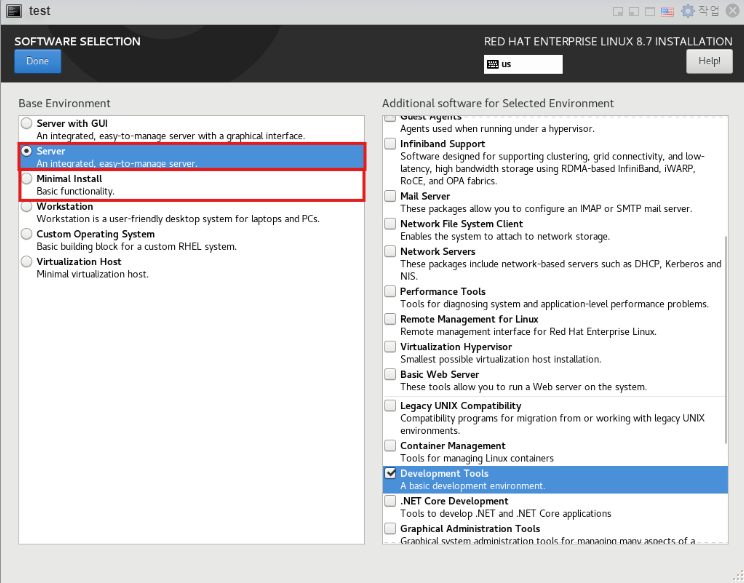
Task: Tick Container Management checkbox
Action: [390, 445]
